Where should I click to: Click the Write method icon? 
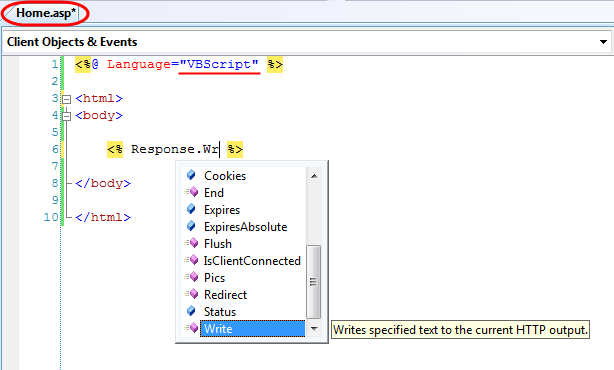click(x=191, y=328)
